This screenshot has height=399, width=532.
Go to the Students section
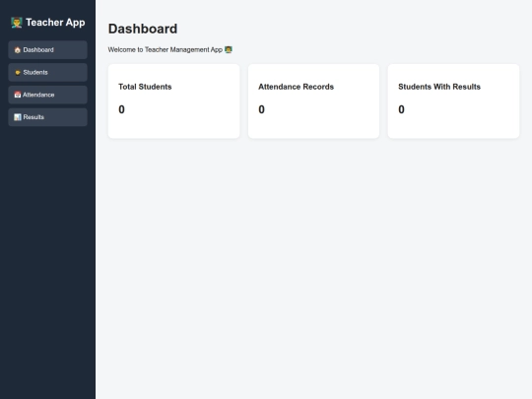click(48, 72)
